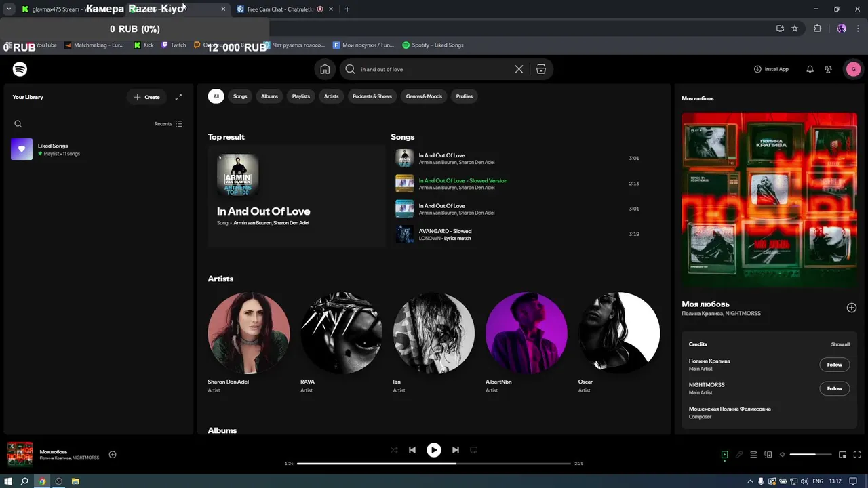This screenshot has width=868, height=488.
Task: Select the Albums filter chip
Action: [269, 96]
